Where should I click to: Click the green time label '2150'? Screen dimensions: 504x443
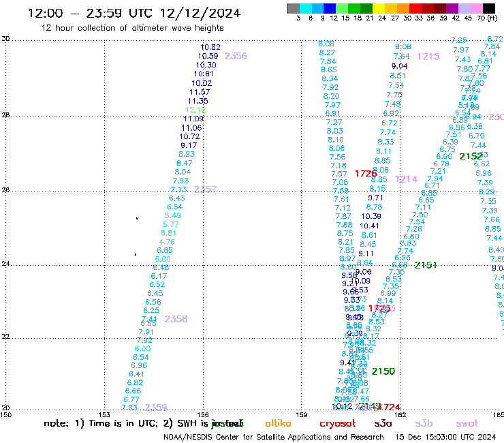point(383,371)
